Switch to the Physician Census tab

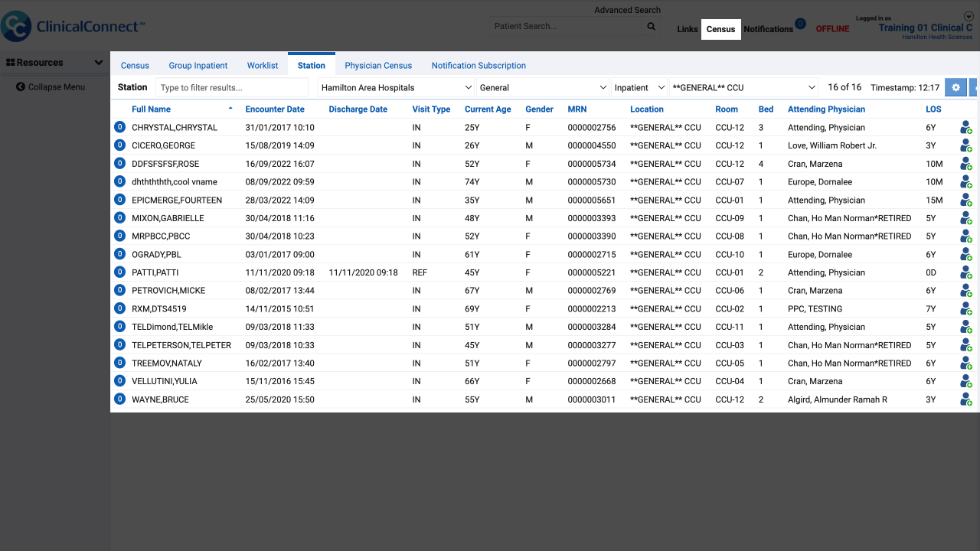pos(378,66)
